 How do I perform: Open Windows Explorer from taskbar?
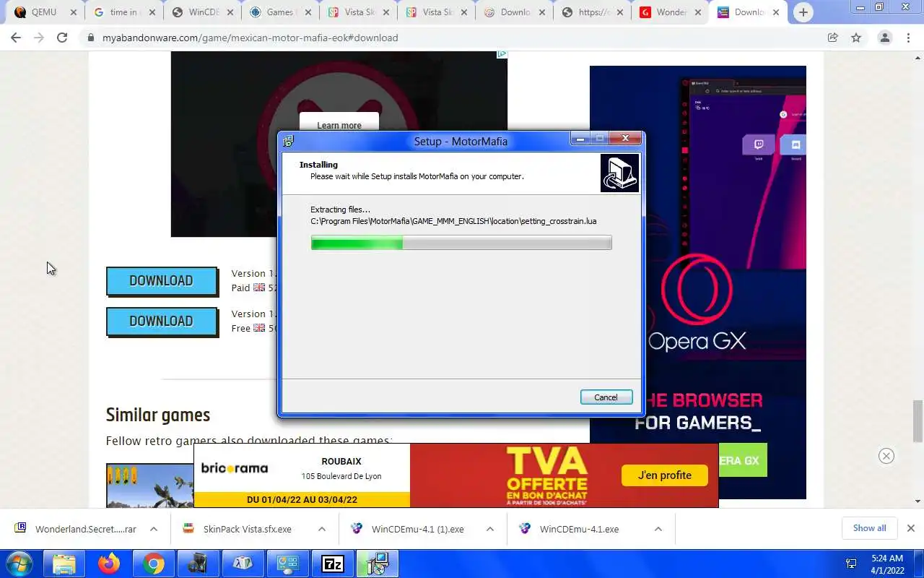(x=64, y=564)
